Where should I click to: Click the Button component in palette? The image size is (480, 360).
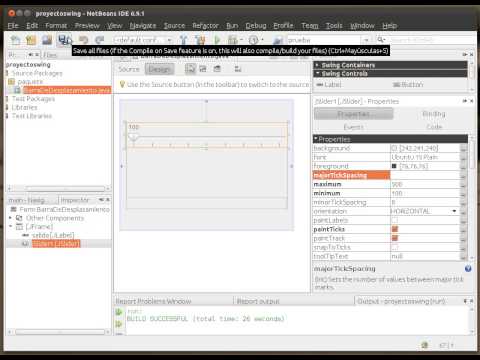click(x=409, y=85)
